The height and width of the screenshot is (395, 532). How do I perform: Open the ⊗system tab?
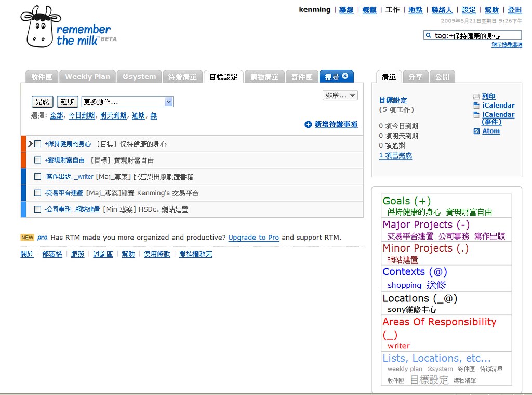[139, 77]
